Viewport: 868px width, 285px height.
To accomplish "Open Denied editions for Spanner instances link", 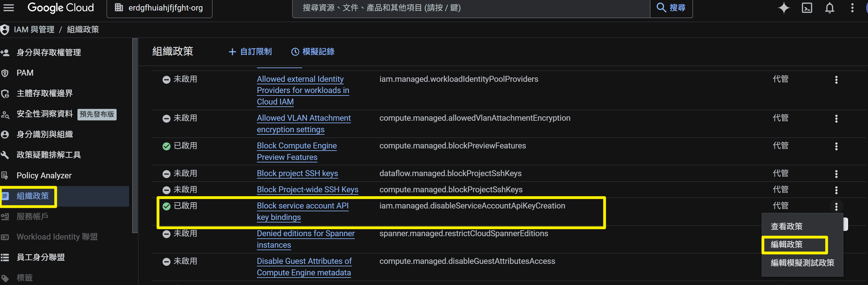I will coord(306,239).
